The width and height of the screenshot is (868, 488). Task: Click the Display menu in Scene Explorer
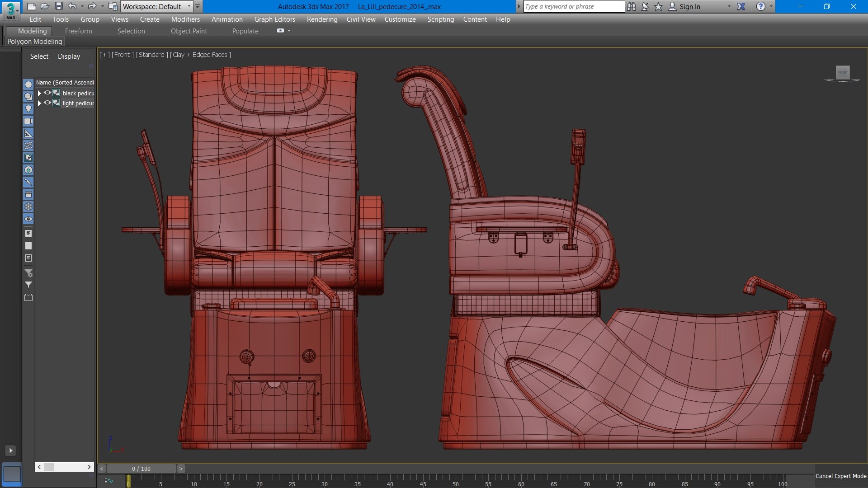(x=69, y=56)
